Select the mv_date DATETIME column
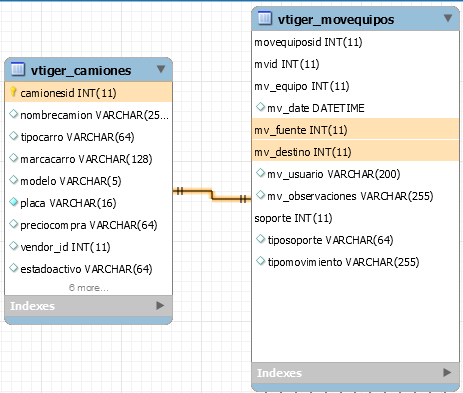 [355, 108]
